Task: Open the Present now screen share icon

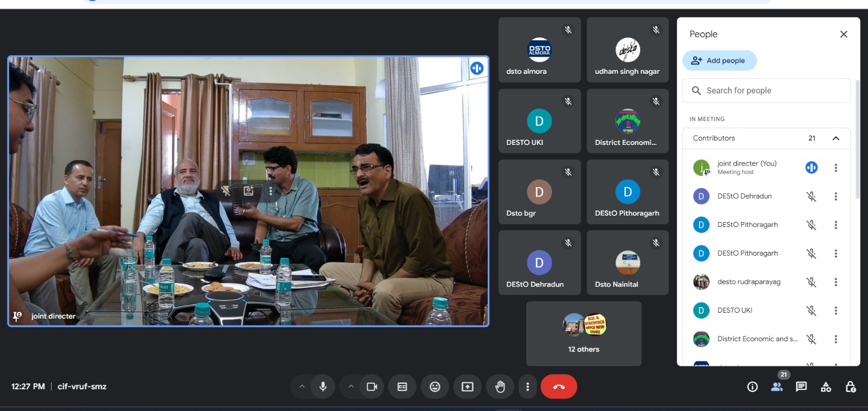Action: click(467, 387)
